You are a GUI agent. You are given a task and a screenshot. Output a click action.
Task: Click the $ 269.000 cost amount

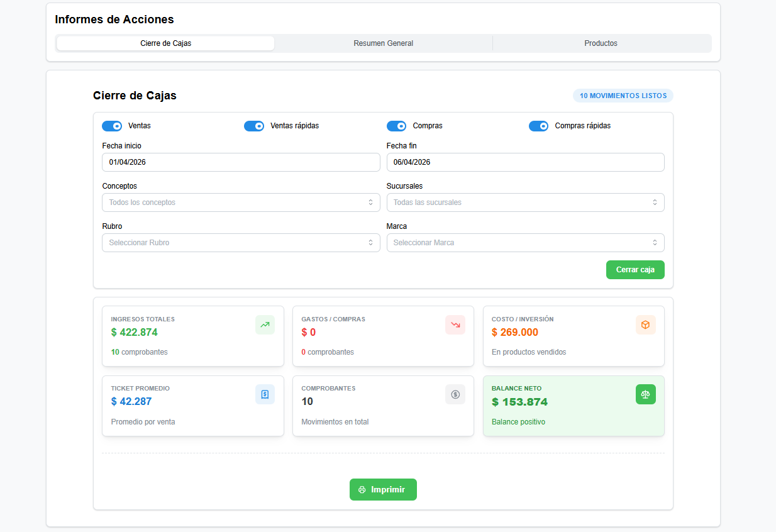(515, 332)
